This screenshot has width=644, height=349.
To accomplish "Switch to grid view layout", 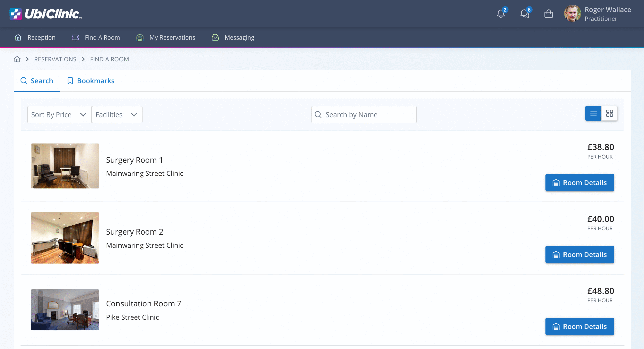I will (x=609, y=113).
